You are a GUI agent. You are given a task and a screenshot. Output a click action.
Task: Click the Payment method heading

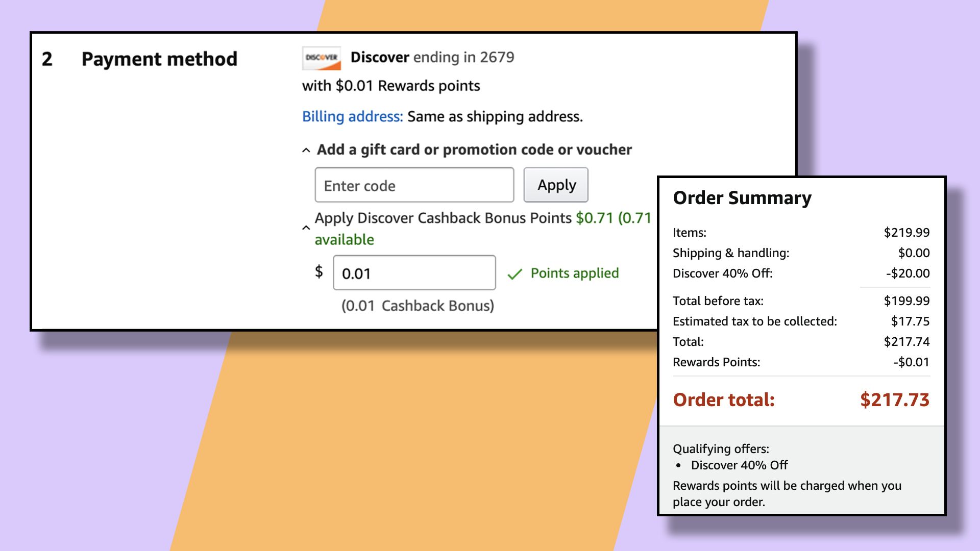pyautogui.click(x=159, y=59)
